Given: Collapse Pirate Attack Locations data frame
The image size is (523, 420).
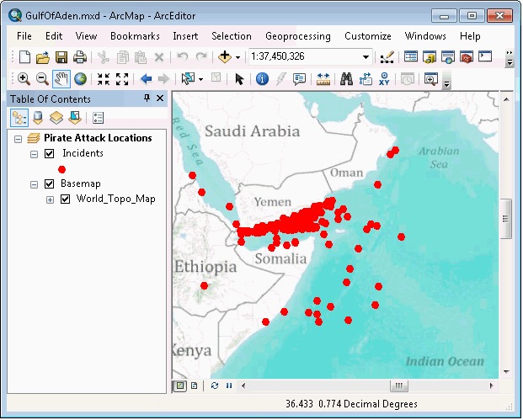Looking at the screenshot, I should click(18, 139).
